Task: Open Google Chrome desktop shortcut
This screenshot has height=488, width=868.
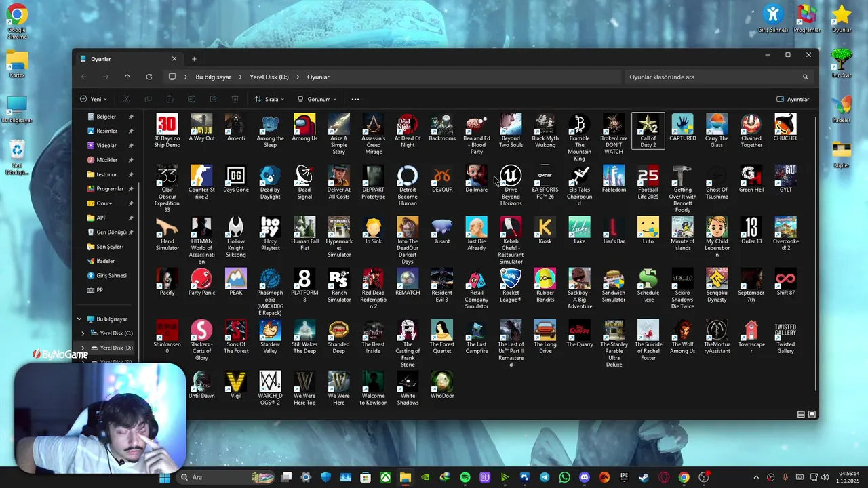Action: tap(17, 22)
